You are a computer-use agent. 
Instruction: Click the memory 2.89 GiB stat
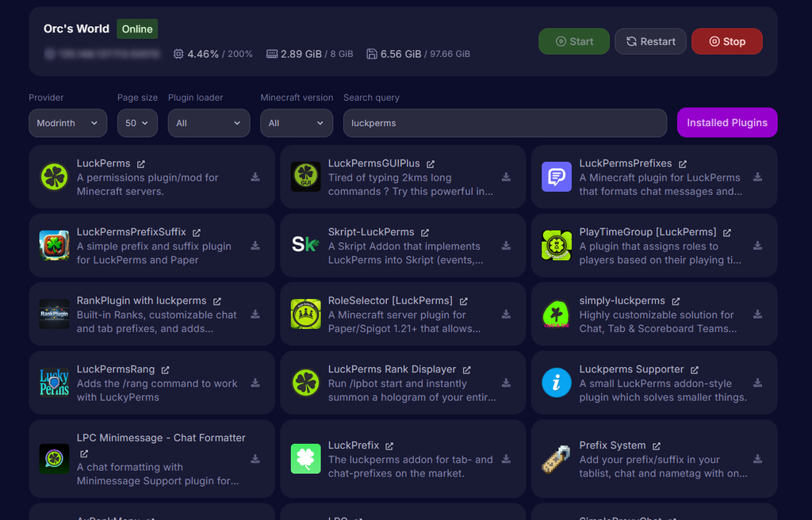[x=309, y=54]
